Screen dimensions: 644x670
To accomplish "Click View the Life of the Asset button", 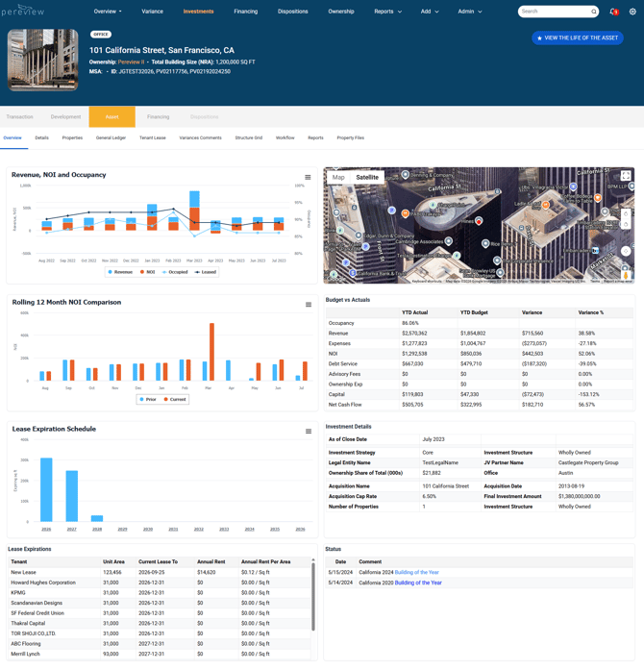I will coord(578,38).
